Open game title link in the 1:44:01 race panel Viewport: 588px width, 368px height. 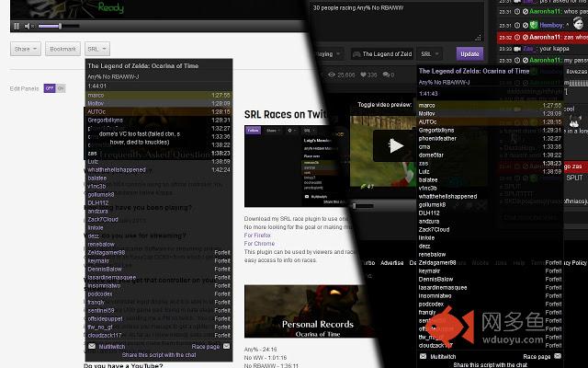pyautogui.click(x=143, y=65)
